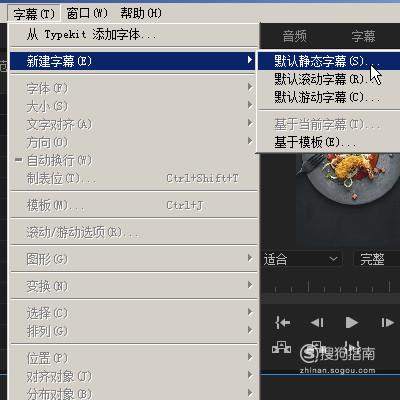Expand the 方向(O) submenu

[x=134, y=142]
